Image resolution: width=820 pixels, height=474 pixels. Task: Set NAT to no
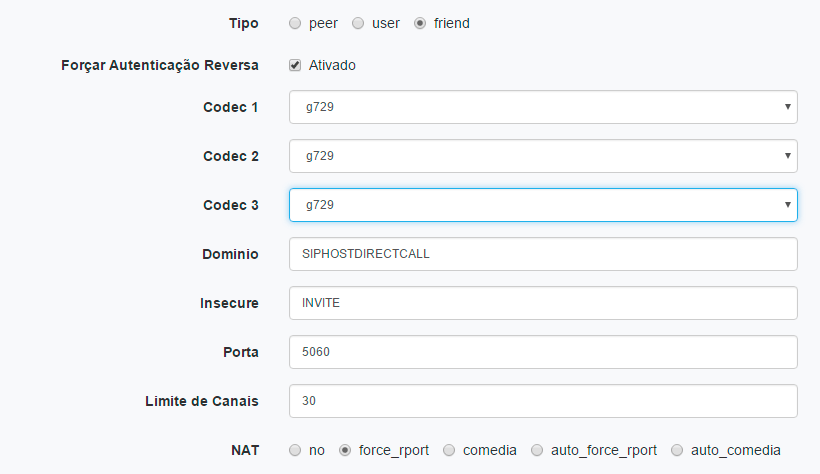[x=295, y=450]
